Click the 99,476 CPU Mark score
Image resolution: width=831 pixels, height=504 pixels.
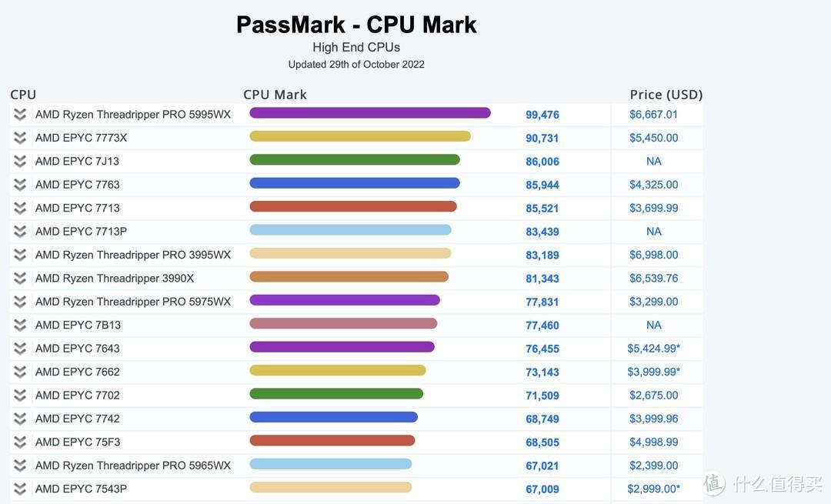542,115
